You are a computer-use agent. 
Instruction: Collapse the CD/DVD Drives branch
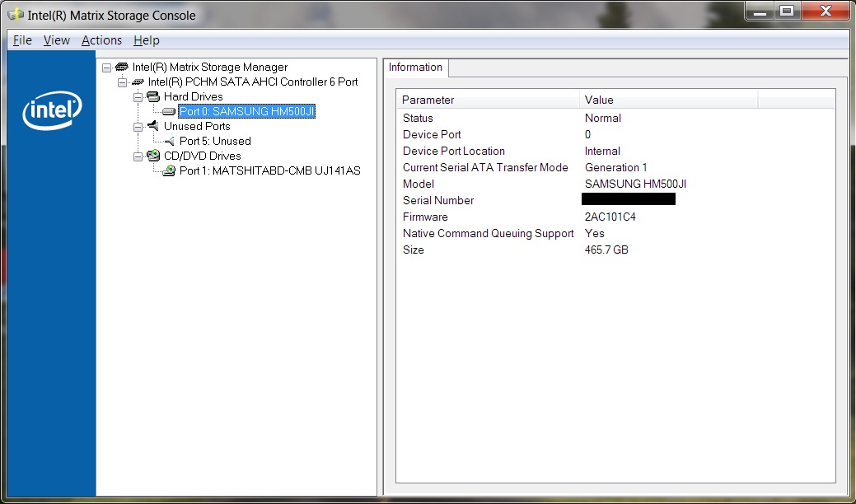[x=138, y=156]
